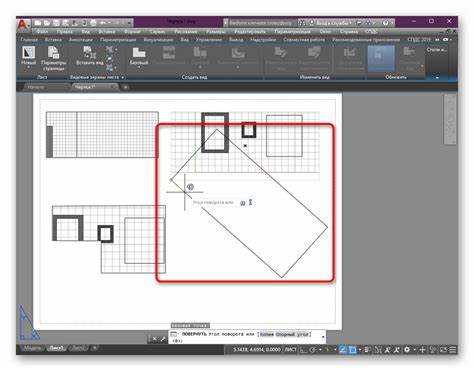Switch to the Модель tab
Viewport: 474px width, 371px height.
(33, 348)
